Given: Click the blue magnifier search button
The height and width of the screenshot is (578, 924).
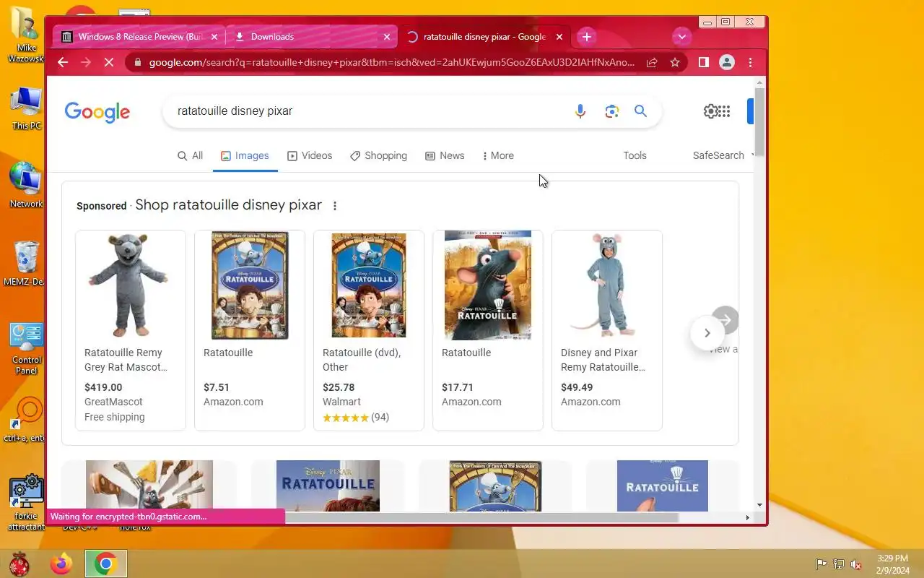Looking at the screenshot, I should (x=640, y=111).
